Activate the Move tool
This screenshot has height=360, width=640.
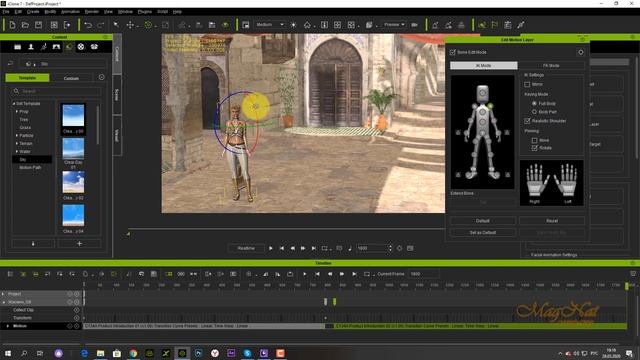coord(130,25)
